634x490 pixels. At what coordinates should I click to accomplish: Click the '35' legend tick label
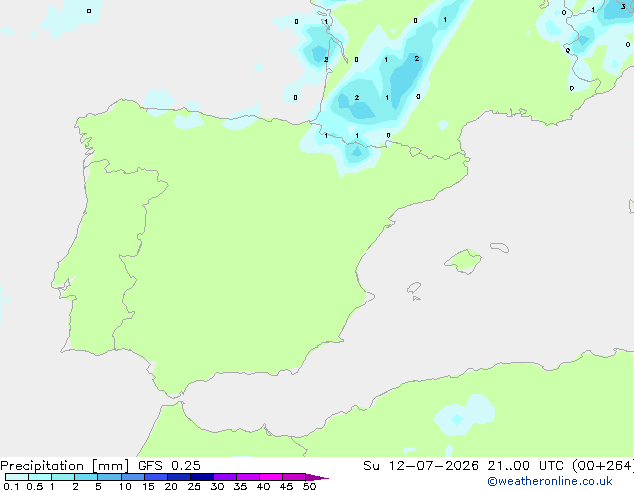click(x=240, y=486)
